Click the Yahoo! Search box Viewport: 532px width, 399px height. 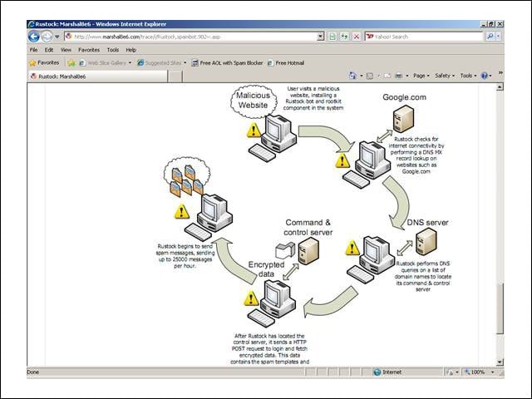tap(424, 37)
